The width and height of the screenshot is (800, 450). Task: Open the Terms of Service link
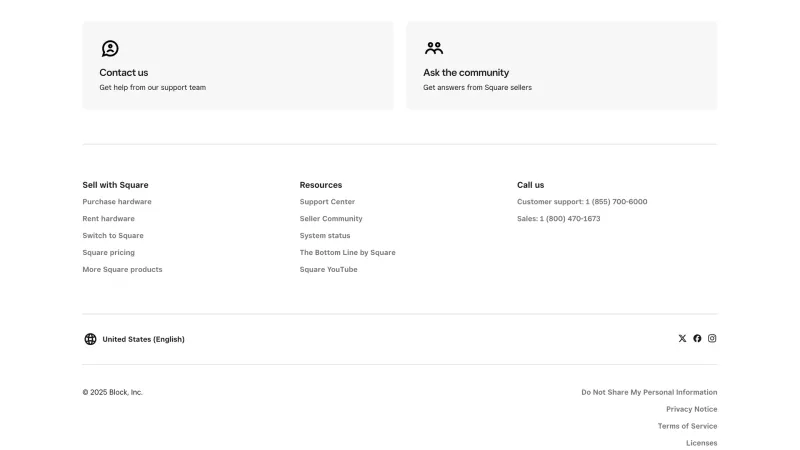point(687,426)
